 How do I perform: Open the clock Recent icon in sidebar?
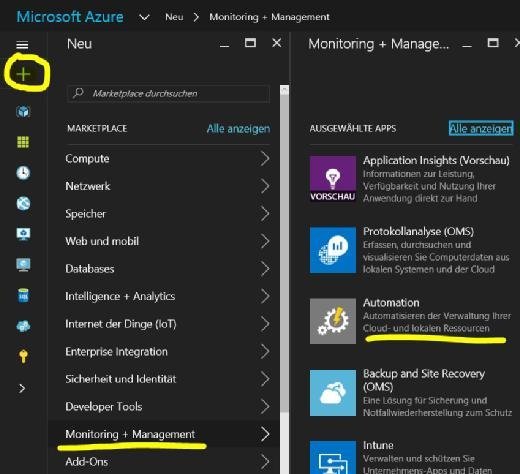tap(23, 173)
